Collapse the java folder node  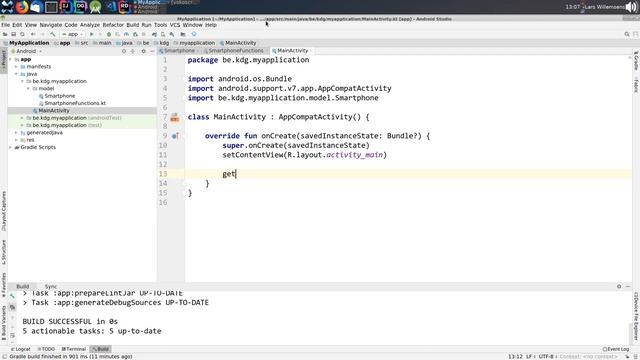click(x=16, y=74)
